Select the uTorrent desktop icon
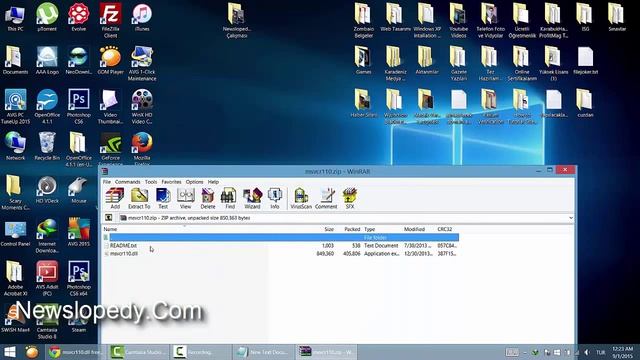 point(47,18)
